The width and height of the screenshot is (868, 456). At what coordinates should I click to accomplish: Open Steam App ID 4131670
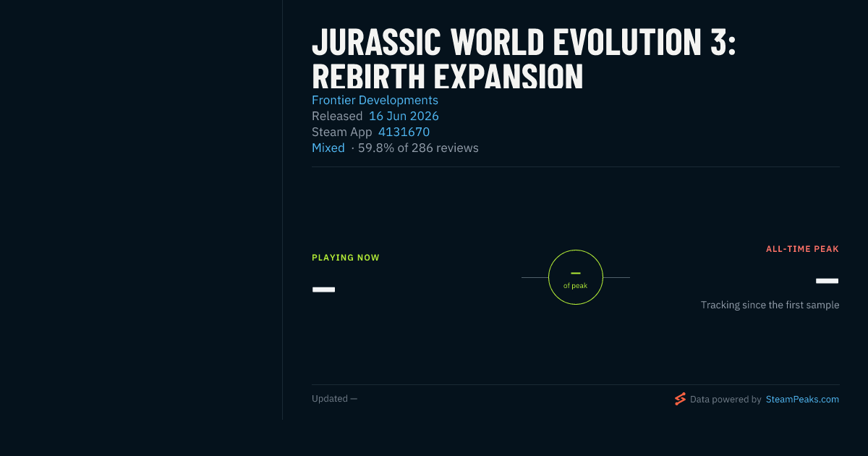[x=404, y=132]
